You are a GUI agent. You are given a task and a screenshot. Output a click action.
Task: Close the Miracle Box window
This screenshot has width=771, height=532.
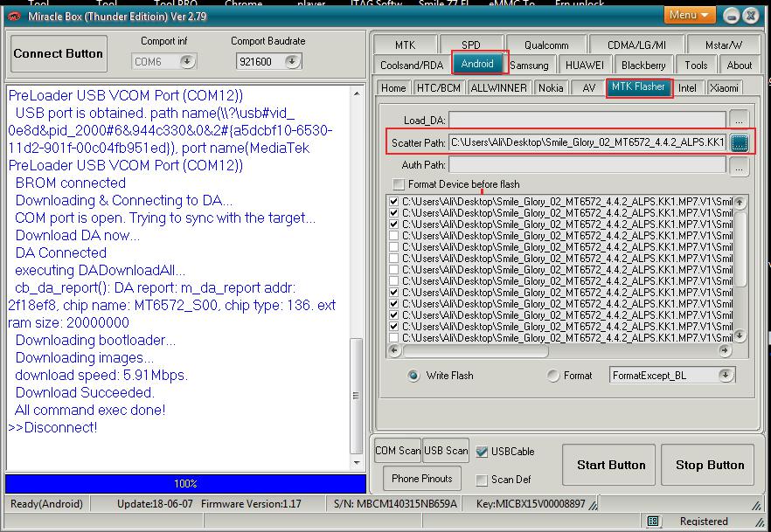[x=751, y=16]
